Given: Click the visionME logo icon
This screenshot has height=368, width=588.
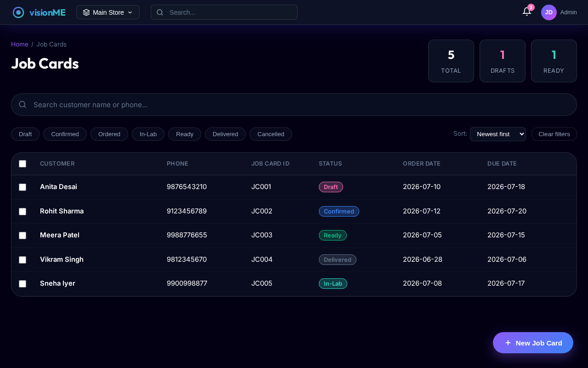Looking at the screenshot, I should [18, 12].
